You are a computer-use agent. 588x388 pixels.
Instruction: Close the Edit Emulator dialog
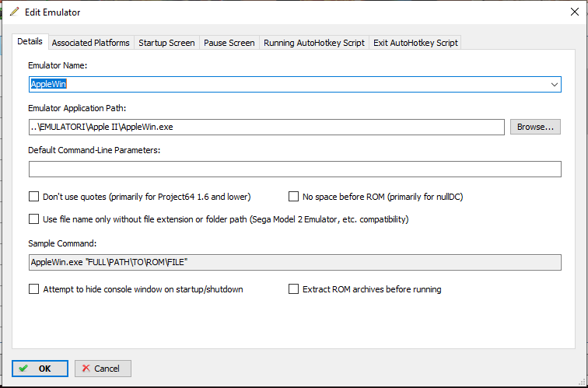click(x=575, y=12)
